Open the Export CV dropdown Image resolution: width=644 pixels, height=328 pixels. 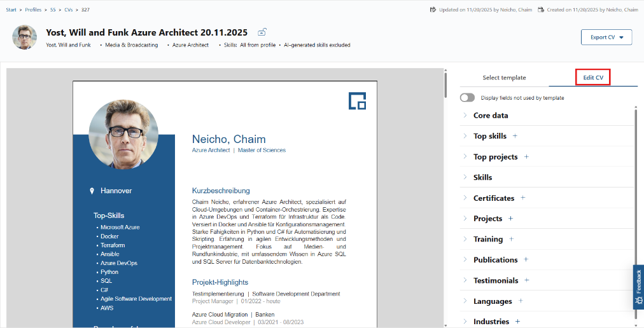[606, 37]
